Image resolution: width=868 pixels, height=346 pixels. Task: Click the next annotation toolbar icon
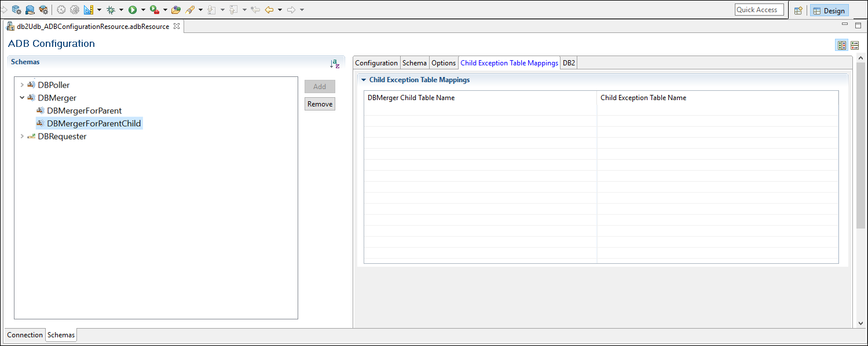(x=212, y=10)
